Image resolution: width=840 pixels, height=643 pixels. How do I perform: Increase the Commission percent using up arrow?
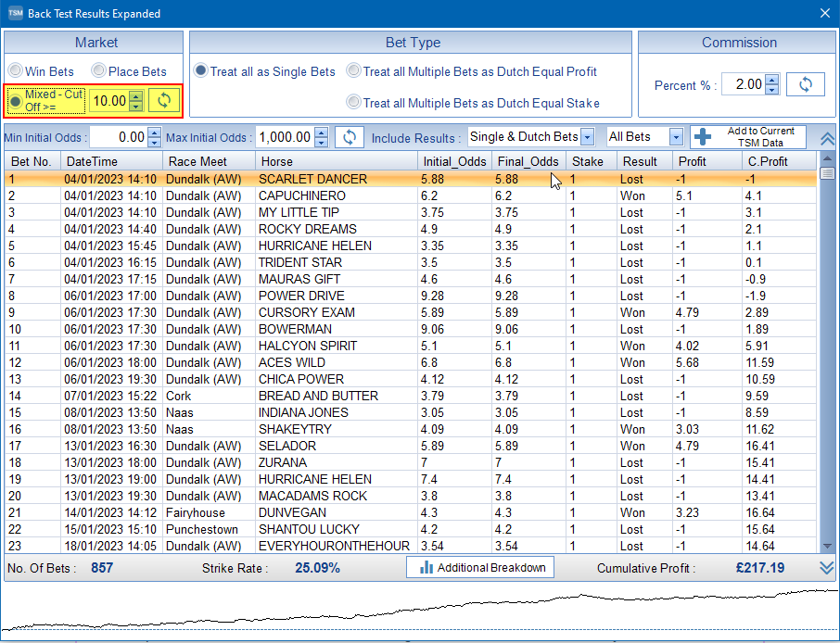pos(771,80)
